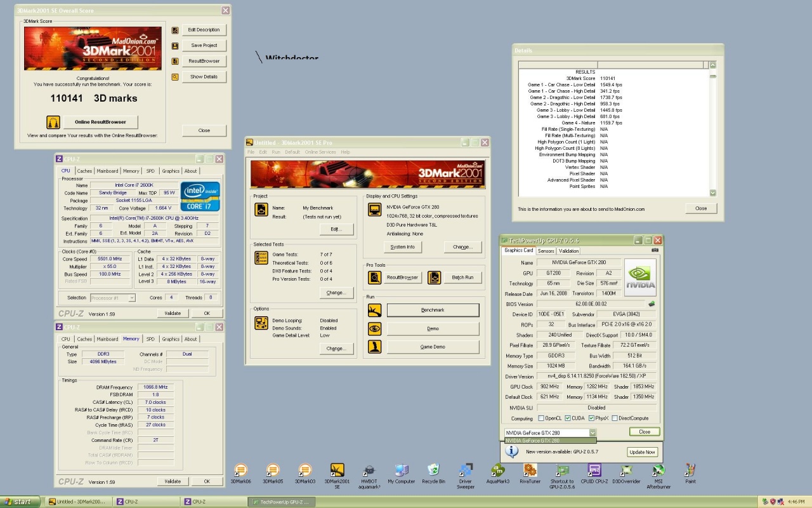Switch to the Sensors tab in GPU-Z
812x508 pixels.
546,251
